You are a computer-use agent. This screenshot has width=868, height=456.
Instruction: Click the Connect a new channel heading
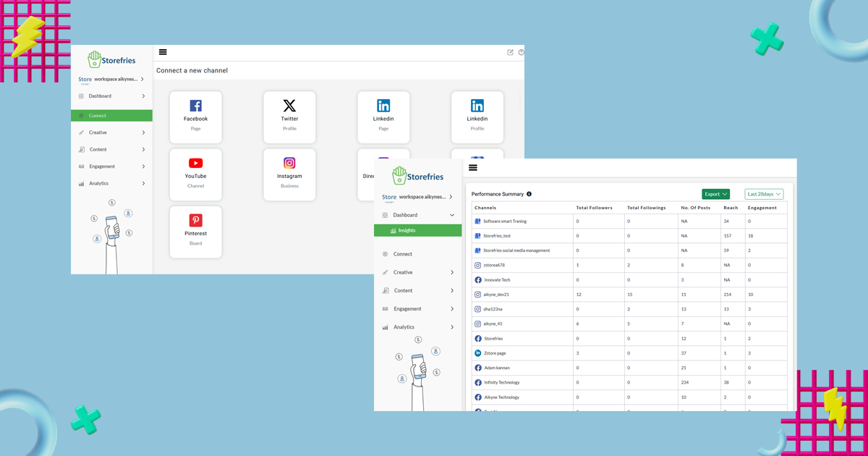point(192,70)
